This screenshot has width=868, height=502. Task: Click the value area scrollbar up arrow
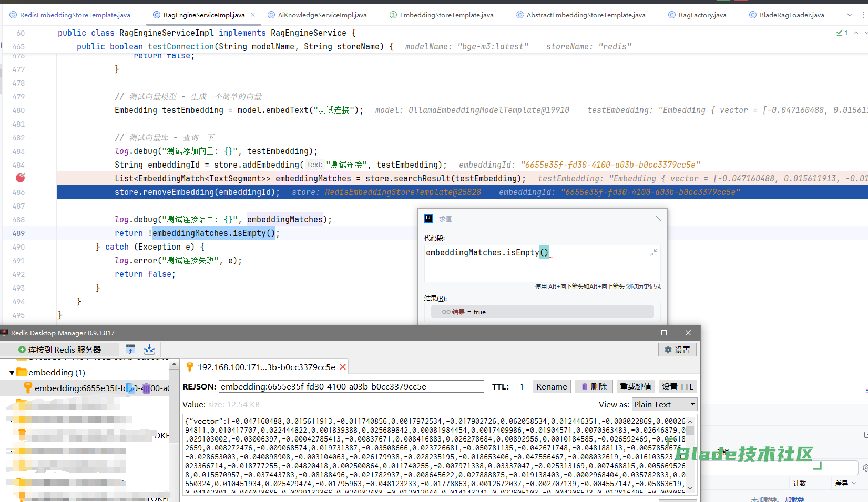coord(690,421)
